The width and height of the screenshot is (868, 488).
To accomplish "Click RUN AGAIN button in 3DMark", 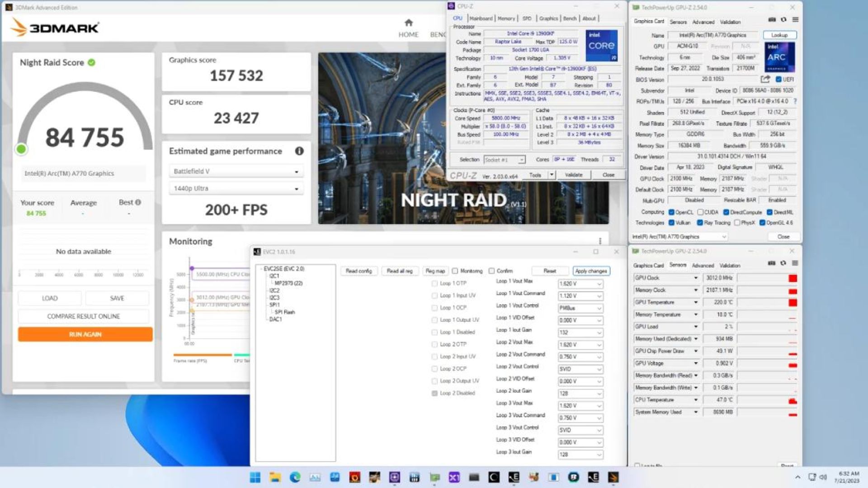I will point(85,334).
